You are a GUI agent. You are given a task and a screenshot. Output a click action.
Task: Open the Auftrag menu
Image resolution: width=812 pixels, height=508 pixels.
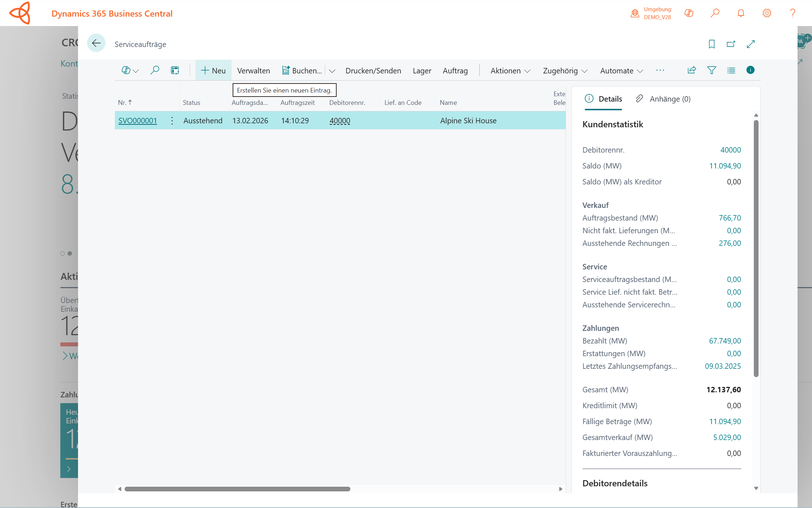455,71
